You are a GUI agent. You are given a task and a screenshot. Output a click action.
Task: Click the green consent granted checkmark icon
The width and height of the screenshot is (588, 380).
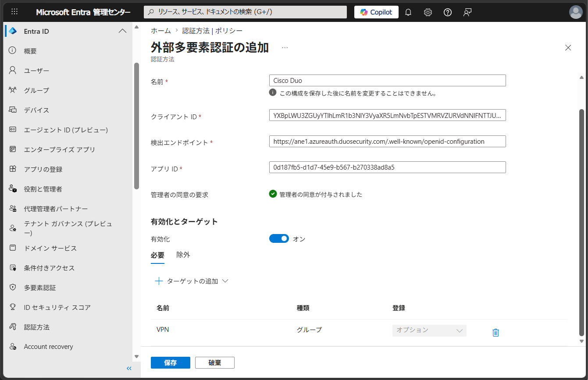pyautogui.click(x=273, y=194)
